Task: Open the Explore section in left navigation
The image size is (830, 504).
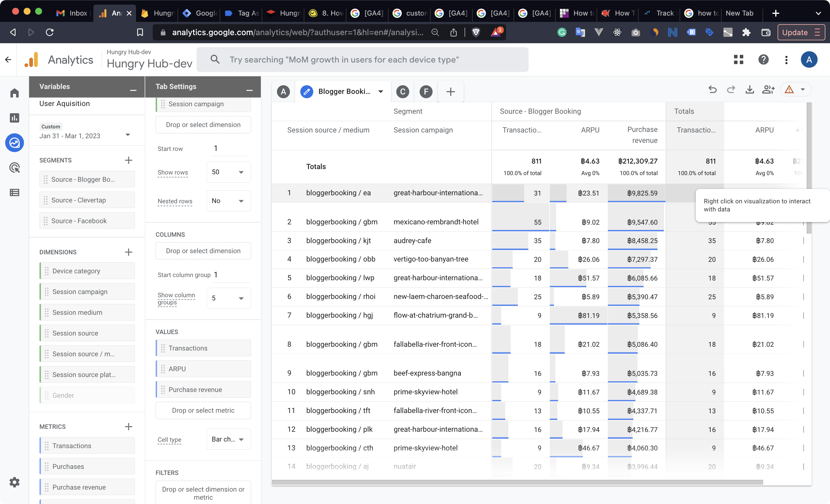Action: pos(14,143)
